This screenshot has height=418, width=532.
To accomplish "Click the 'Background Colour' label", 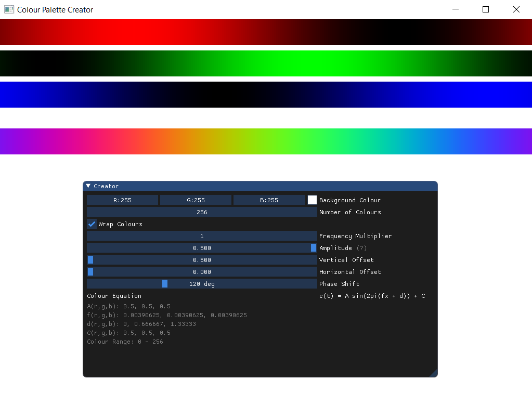I will 350,200.
